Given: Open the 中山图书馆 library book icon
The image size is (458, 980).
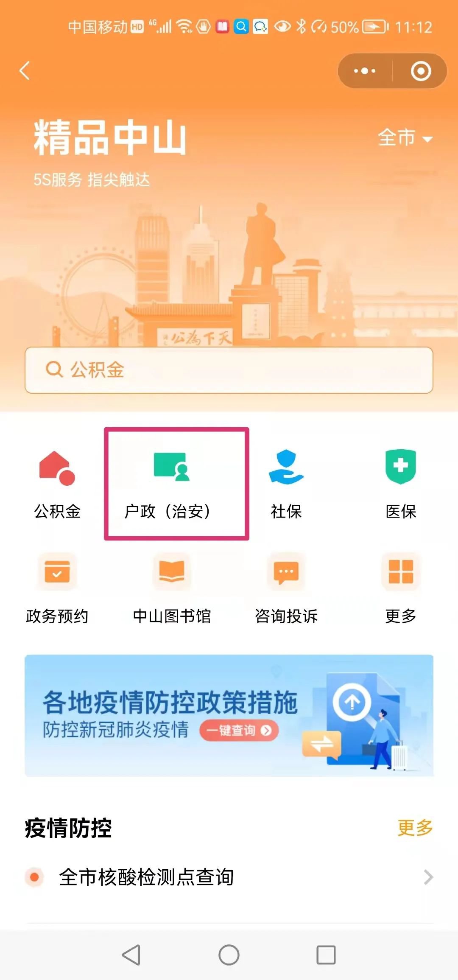Looking at the screenshot, I should point(172,571).
